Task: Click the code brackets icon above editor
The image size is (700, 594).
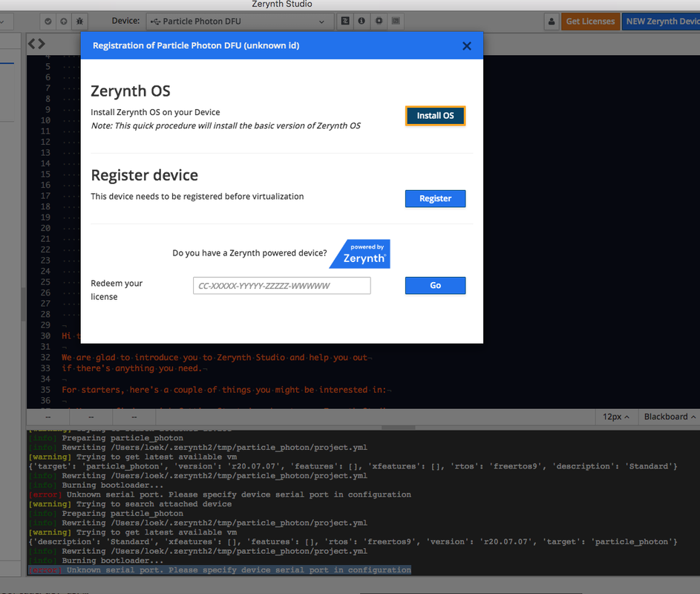Action: 36,44
